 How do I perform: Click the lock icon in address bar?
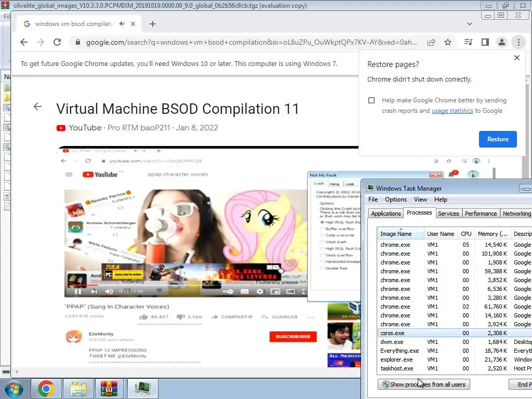pyautogui.click(x=78, y=42)
